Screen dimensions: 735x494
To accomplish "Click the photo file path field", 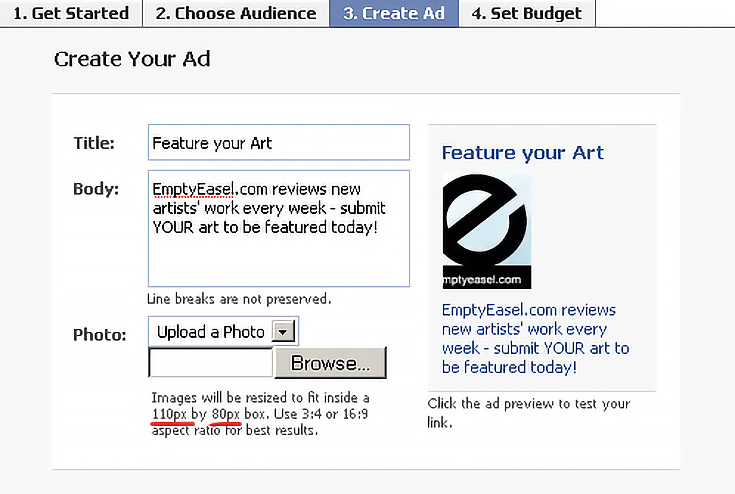I will click(210, 362).
